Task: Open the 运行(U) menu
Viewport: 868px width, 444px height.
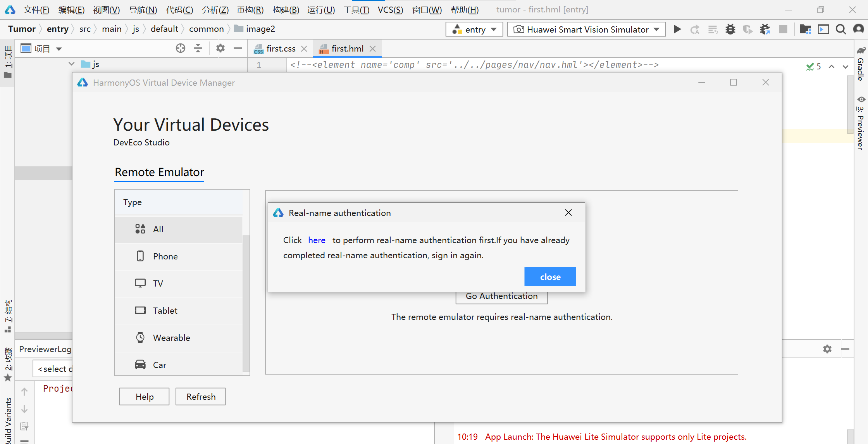Action: tap(321, 10)
